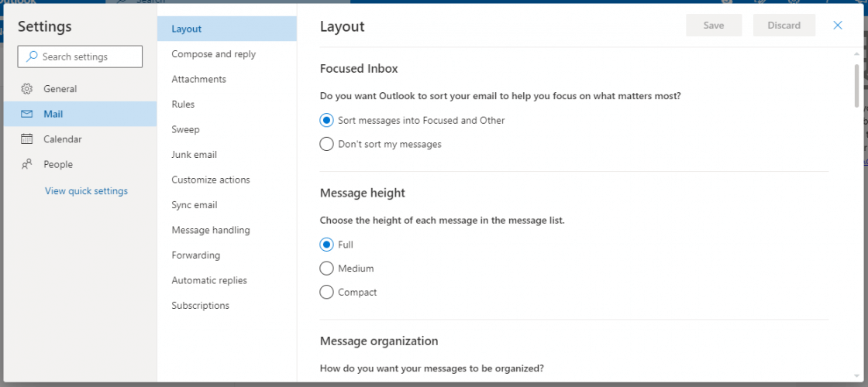Open Sync email settings
Image resolution: width=868 pixels, height=387 pixels.
click(x=227, y=204)
